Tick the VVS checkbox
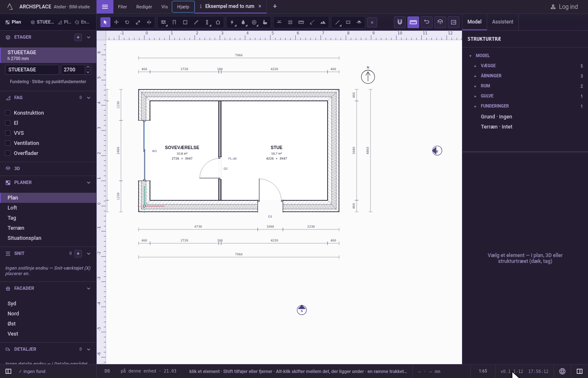 (8, 133)
